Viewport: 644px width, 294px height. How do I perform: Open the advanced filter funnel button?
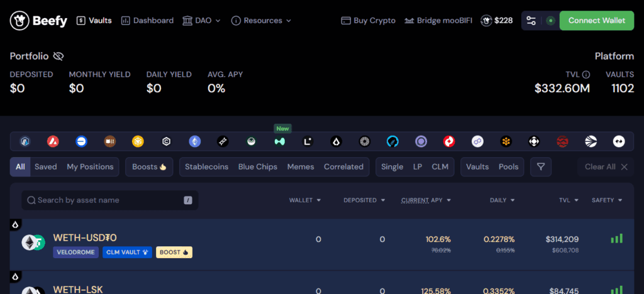[x=541, y=167]
